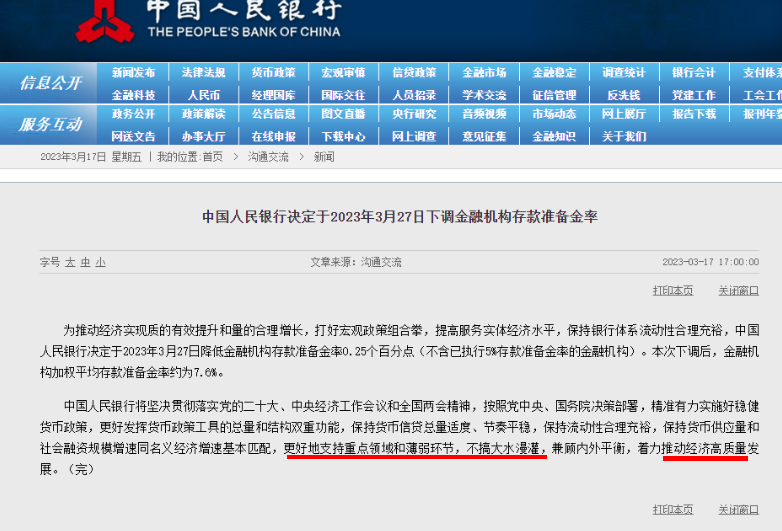
Task: Go to the 音频视频 section
Action: pyautogui.click(x=484, y=114)
